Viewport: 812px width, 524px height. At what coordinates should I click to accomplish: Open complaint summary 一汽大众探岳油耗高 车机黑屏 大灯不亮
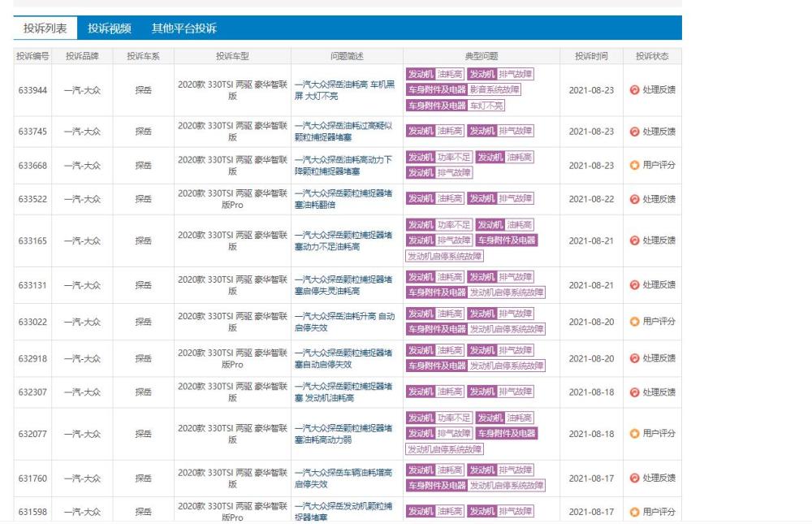[344, 90]
